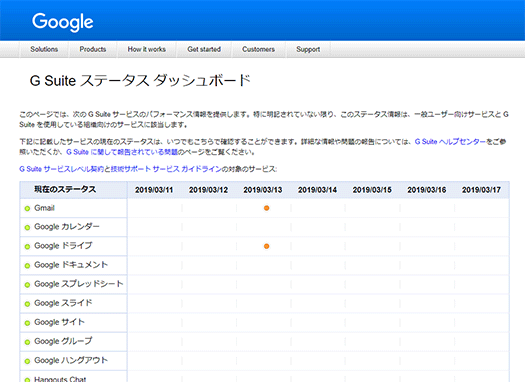Viewport: 525px width, 382px height.
Task: Click green status icon beside Gmail
Action: 27,209
